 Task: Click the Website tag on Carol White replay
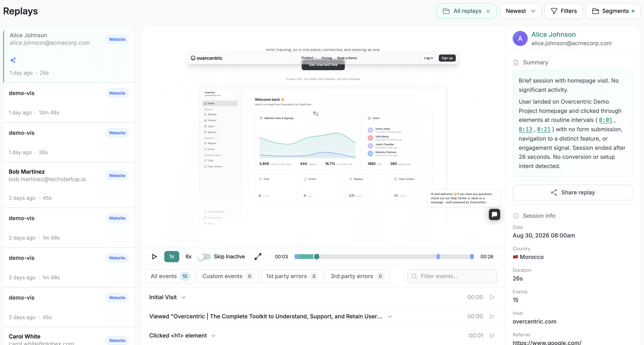[117, 340]
